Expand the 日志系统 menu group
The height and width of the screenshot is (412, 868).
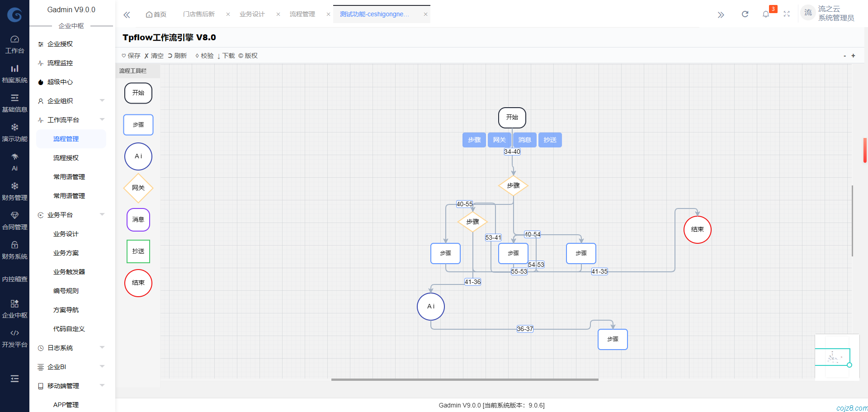[71, 348]
